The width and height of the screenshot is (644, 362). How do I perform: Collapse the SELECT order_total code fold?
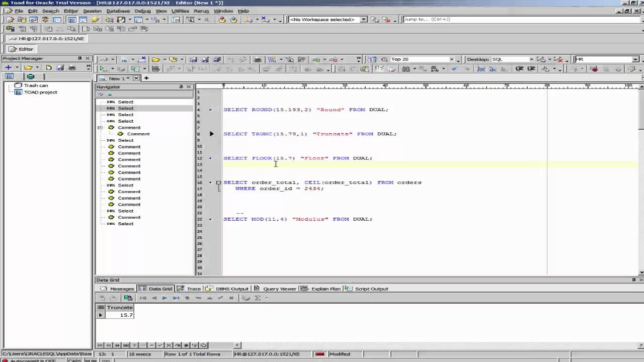click(218, 183)
